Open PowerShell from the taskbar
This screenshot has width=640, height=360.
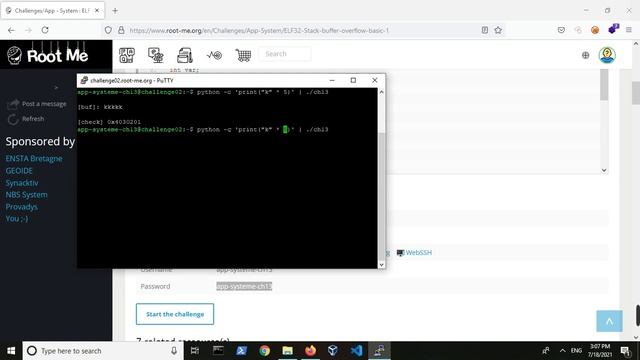(x=241, y=351)
